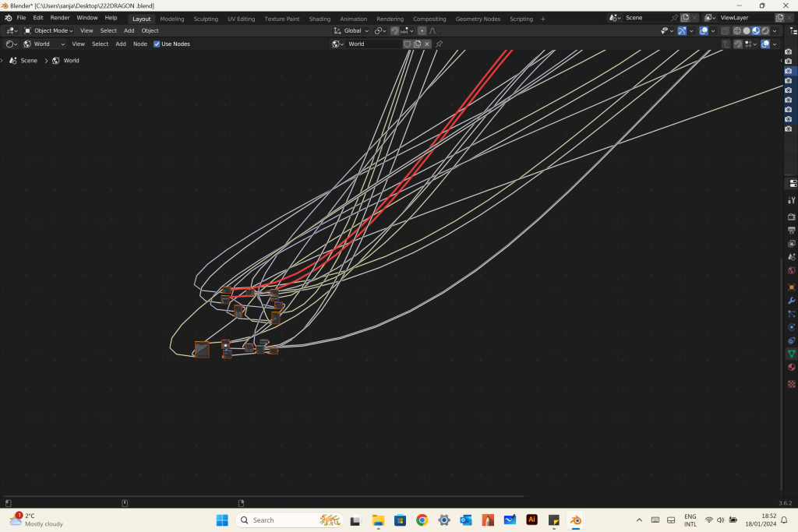Open the shader type World dropdown
Viewport: 798px width, 532px height.
(44, 44)
